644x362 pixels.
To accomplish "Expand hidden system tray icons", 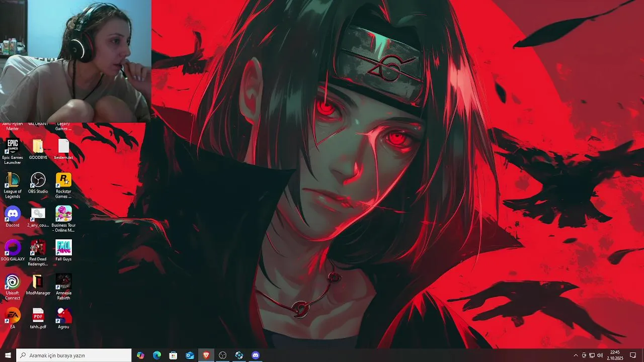I will [576, 355].
